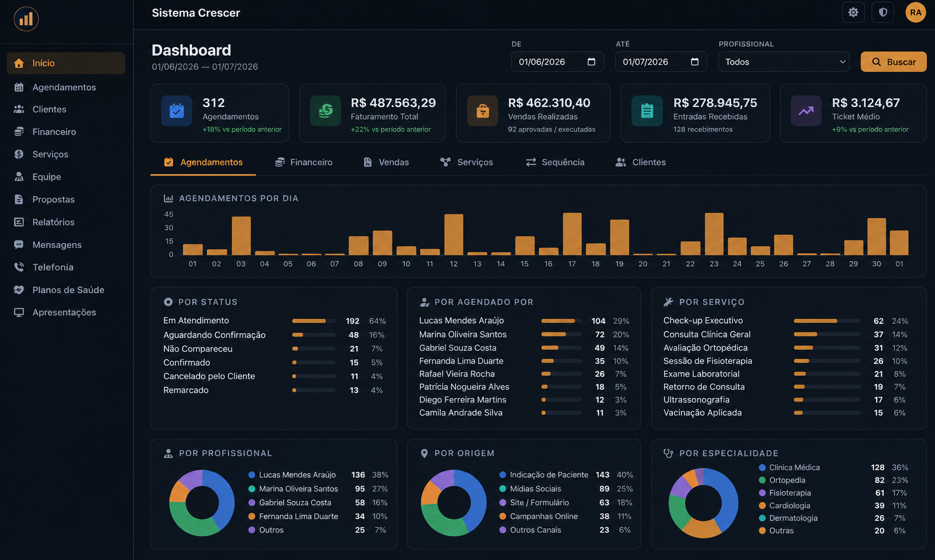Click Camila Andrade Silva in Por Agendado Por
935x560 pixels.
[x=461, y=413]
